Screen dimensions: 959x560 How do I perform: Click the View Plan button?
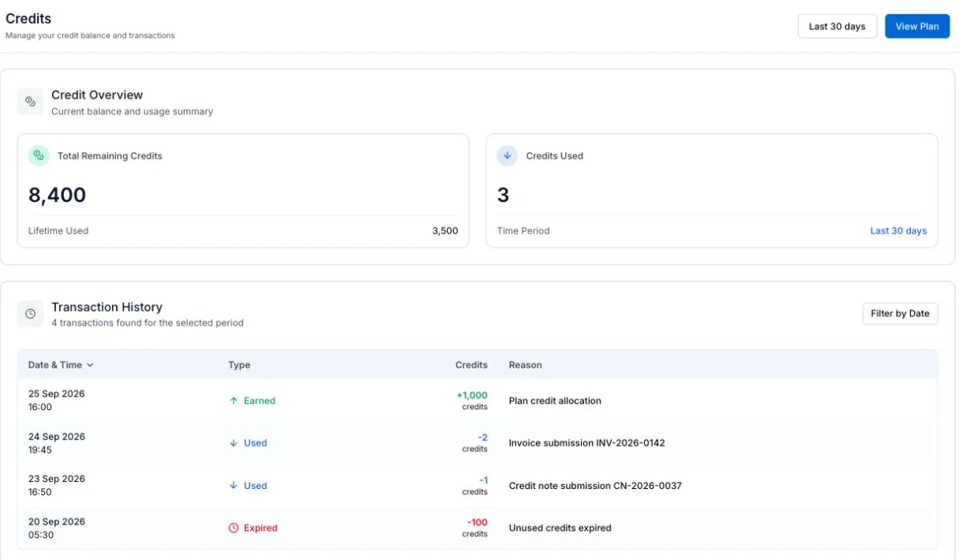[917, 26]
